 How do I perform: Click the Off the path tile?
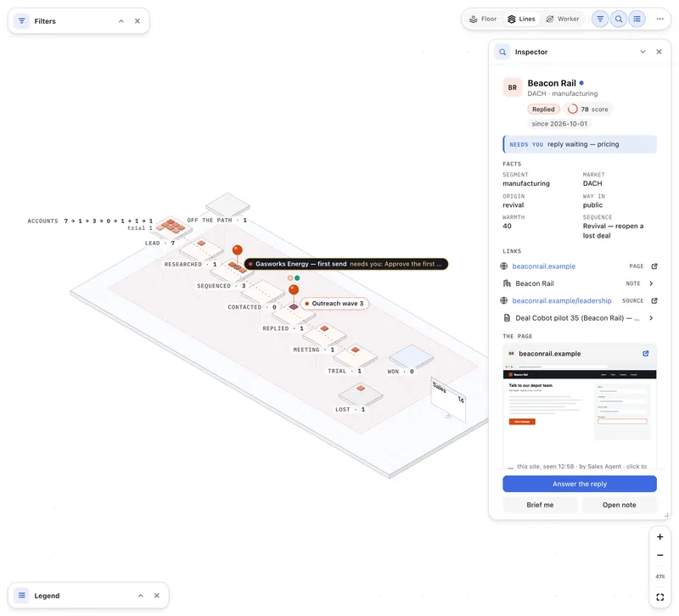click(x=227, y=204)
